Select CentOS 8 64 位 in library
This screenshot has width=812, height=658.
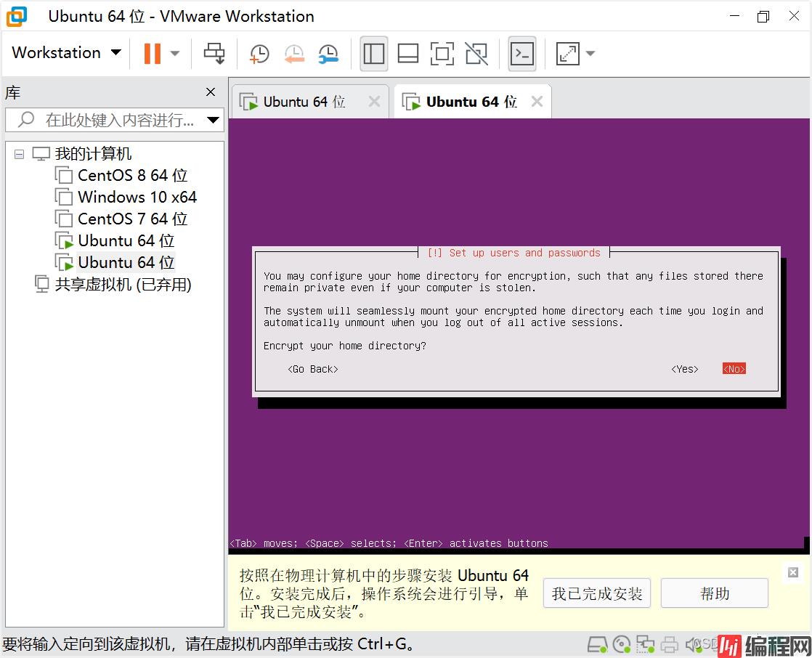132,176
